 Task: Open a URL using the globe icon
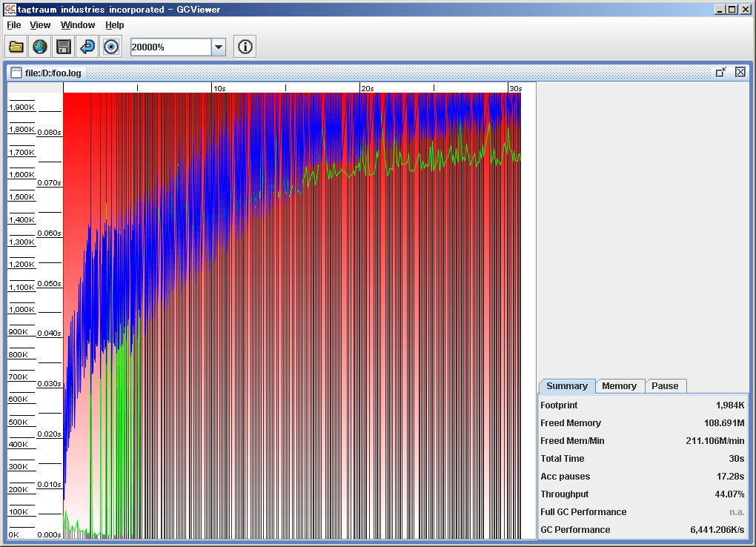(x=40, y=47)
